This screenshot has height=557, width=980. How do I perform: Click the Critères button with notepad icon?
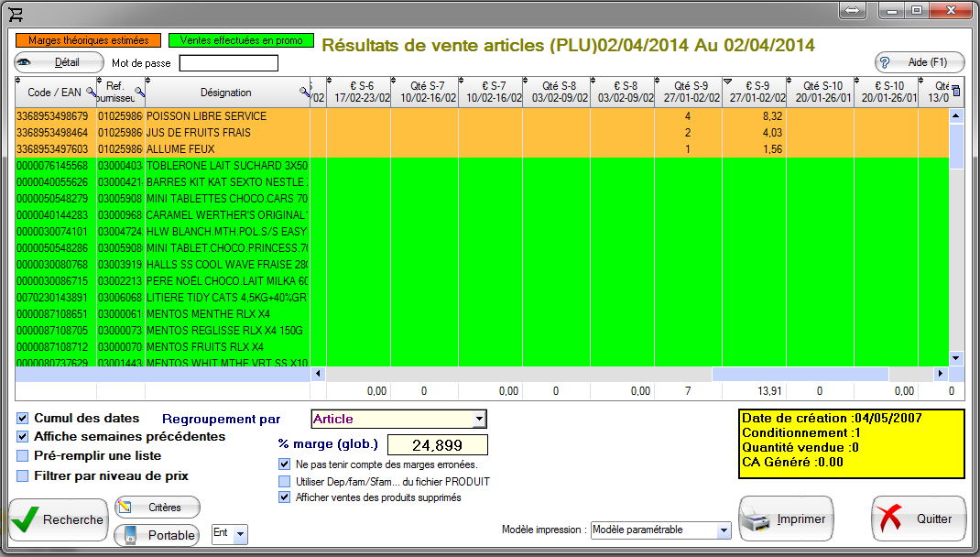(158, 508)
